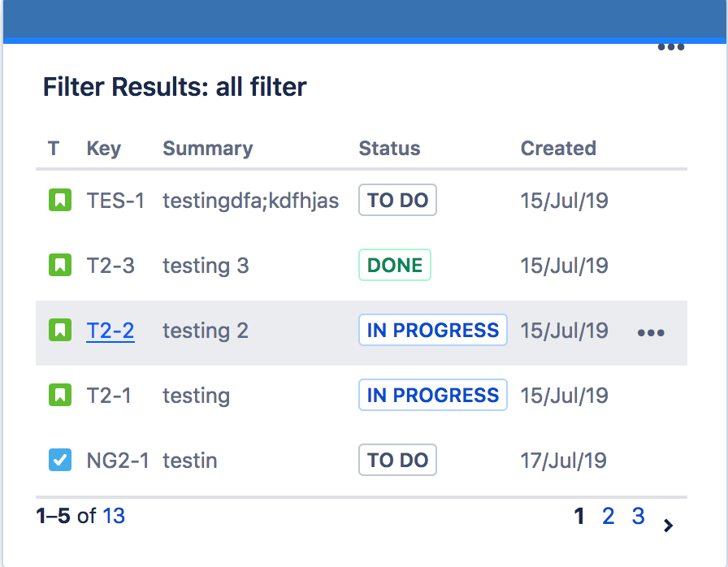Click the story type icon beside T2-1
Screen dimensions: 728x567
[60, 395]
